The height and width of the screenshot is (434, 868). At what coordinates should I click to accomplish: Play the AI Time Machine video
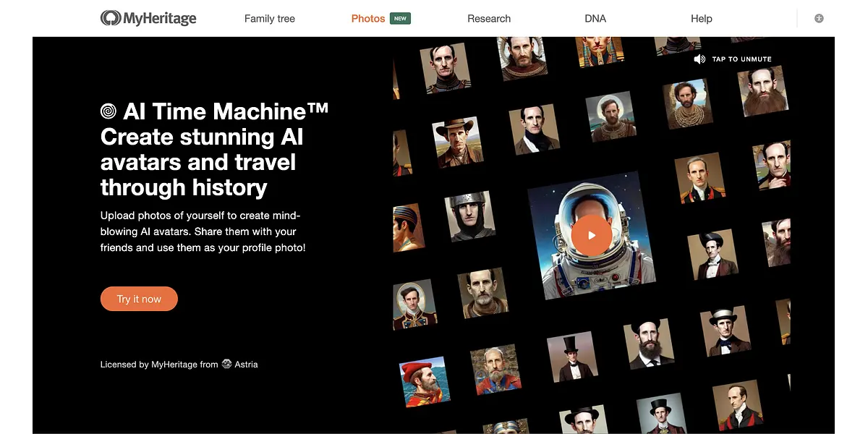591,235
